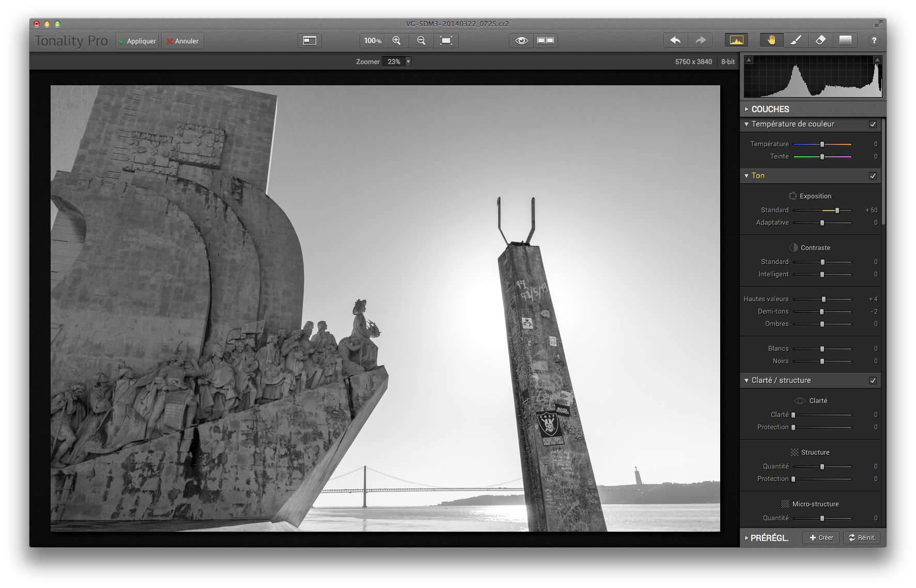This screenshot has width=916, height=588.
Task: Enable side-by-side compare view icon
Action: pyautogui.click(x=546, y=40)
